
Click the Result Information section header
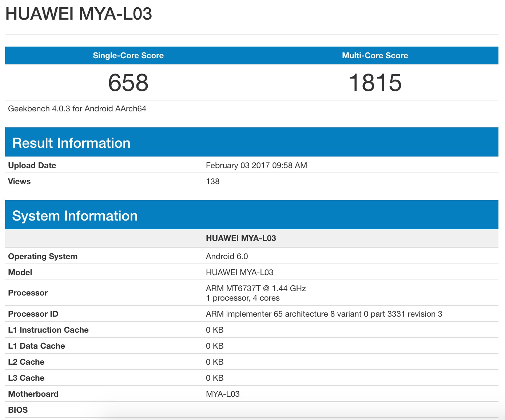pos(71,143)
